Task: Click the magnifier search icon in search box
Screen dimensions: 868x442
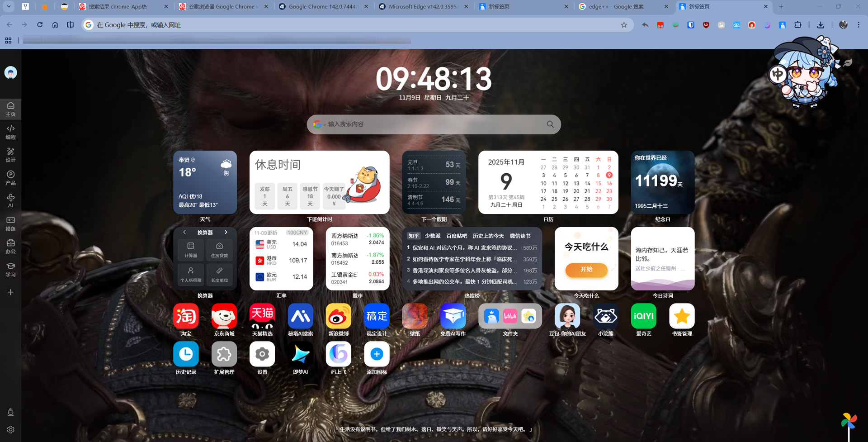Action: point(550,124)
